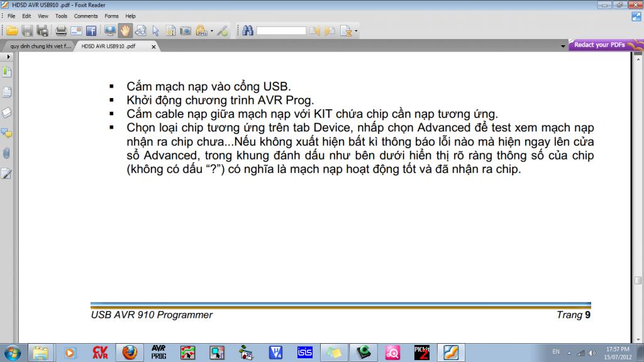Screen dimensions: 644x362
Task: Click the Save As icon
Action: point(42,31)
